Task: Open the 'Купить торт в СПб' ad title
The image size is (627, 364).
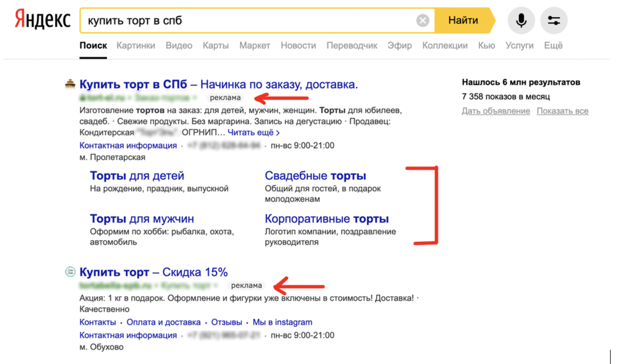Action: pos(219,84)
